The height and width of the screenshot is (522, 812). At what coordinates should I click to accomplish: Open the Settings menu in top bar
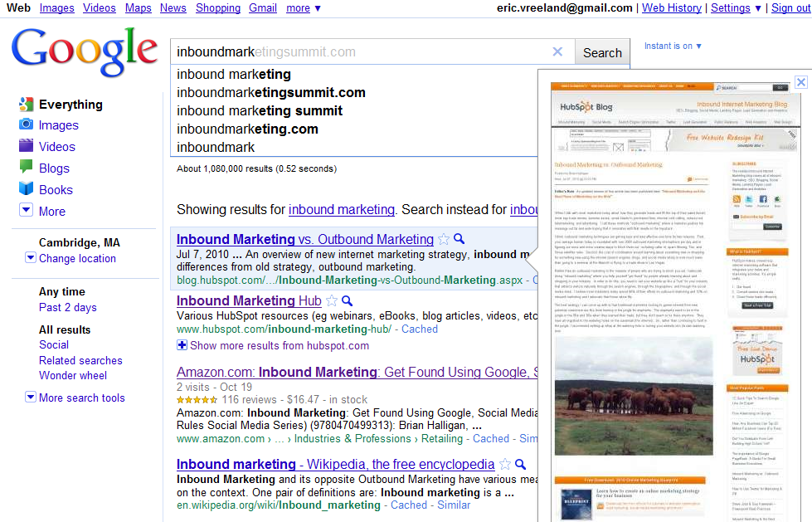736,7
